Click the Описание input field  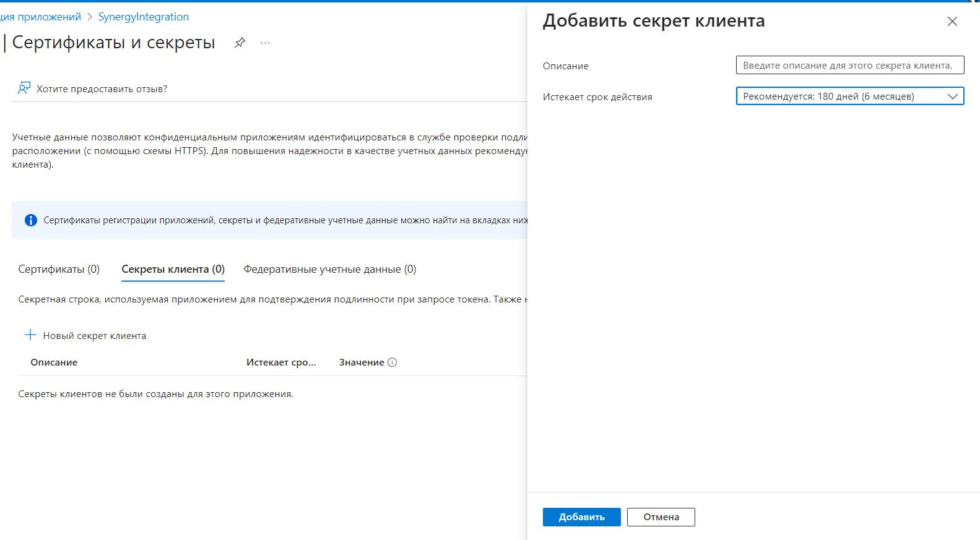click(850, 65)
